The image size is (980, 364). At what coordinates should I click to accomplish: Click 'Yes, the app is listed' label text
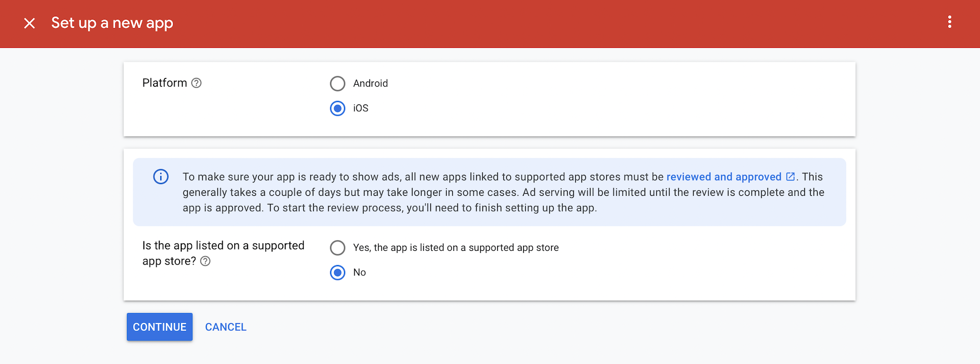tap(455, 248)
